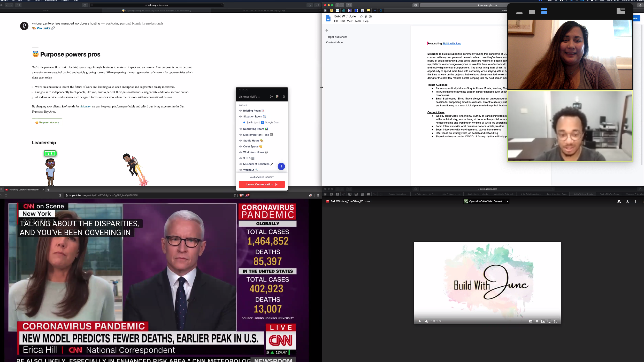Follow the visionary hyperlink in paragraph
Screen dimensions: 644x362
click(85, 107)
